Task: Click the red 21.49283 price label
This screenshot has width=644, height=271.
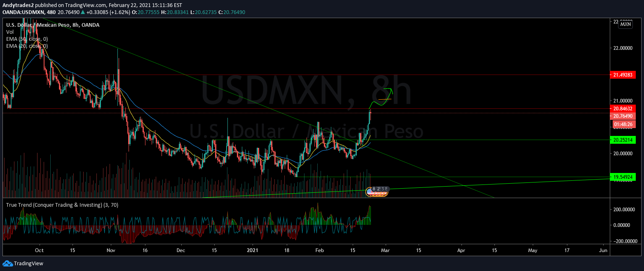Action: tap(622, 75)
